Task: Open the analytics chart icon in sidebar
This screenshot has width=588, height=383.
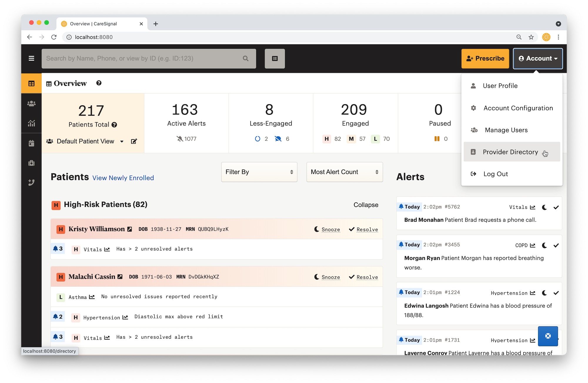Action: pyautogui.click(x=31, y=123)
